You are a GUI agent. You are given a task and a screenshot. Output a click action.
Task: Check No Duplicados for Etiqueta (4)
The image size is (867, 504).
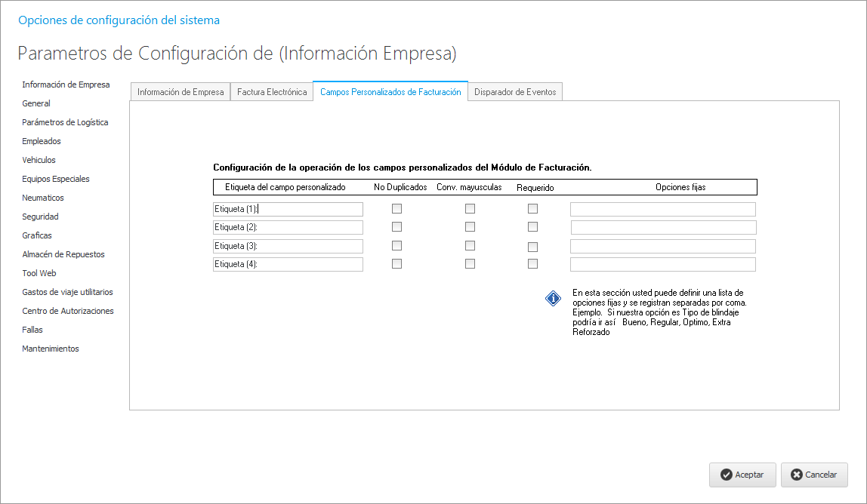(396, 264)
